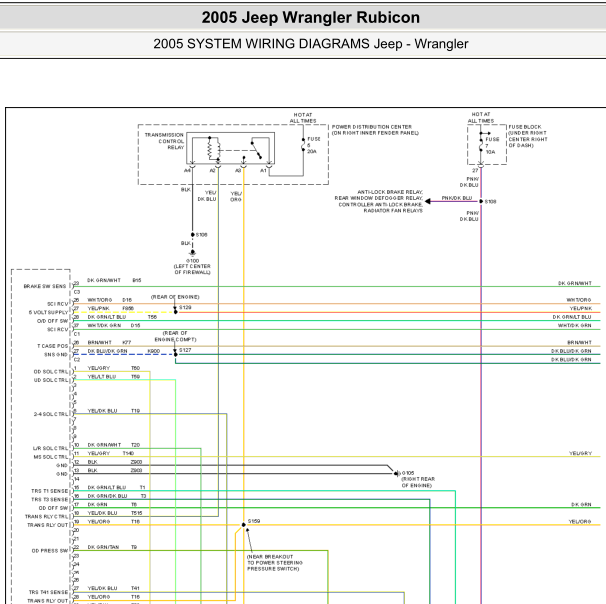Click the S127 splice label

click(185, 350)
